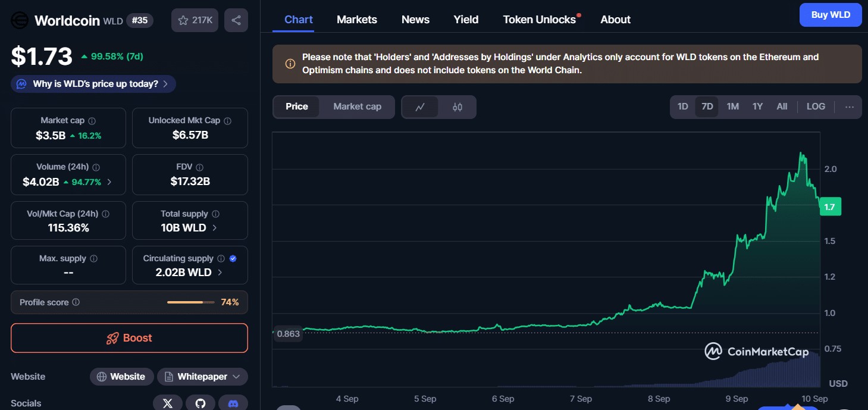The width and height of the screenshot is (868, 410).
Task: Open the News tab
Action: click(415, 20)
